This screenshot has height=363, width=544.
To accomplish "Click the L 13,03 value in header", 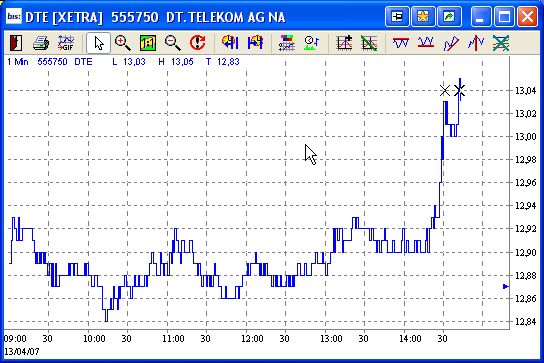I will pos(129,62).
